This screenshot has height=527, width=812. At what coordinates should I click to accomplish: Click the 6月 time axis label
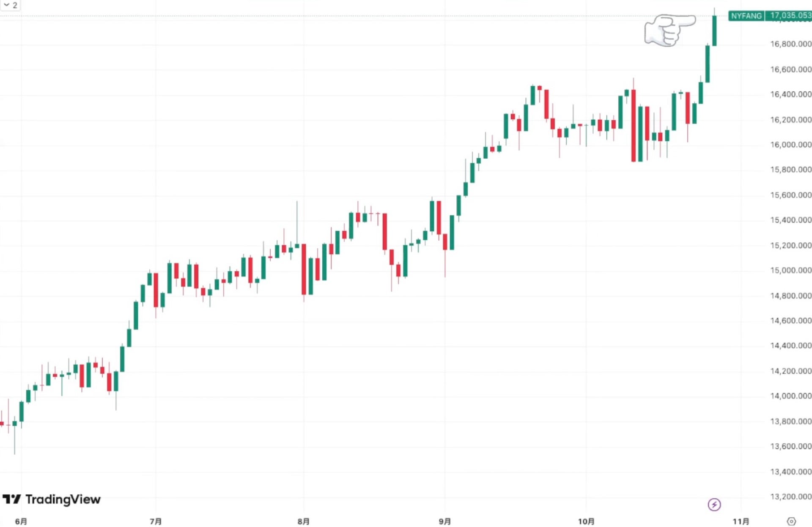click(x=21, y=522)
